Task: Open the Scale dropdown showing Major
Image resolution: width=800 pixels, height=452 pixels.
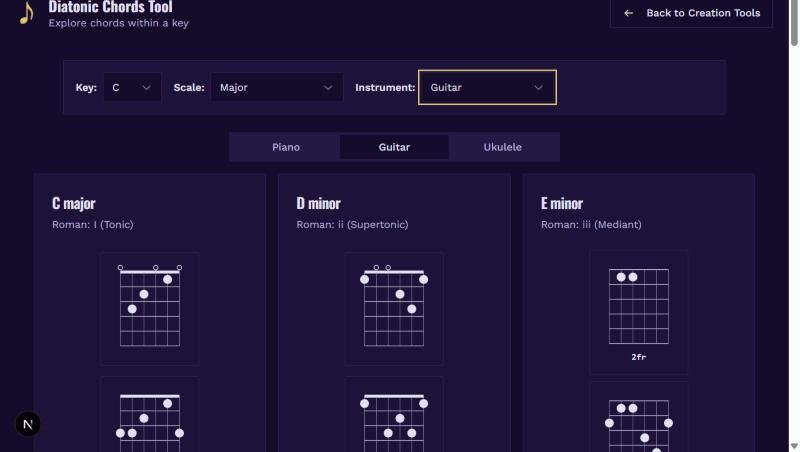Action: (277, 88)
